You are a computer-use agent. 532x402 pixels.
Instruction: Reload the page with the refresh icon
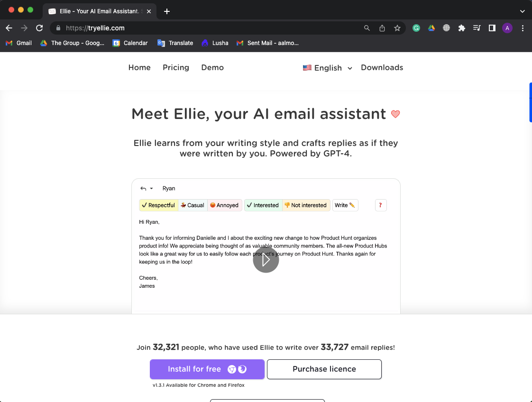pos(39,28)
